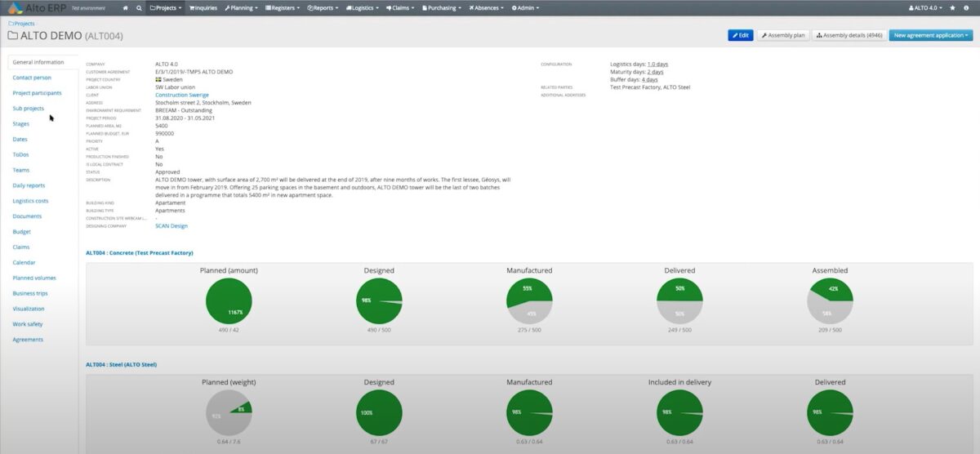Click the blue Edit button
Screen dimensions: 980x454
pyautogui.click(x=741, y=36)
